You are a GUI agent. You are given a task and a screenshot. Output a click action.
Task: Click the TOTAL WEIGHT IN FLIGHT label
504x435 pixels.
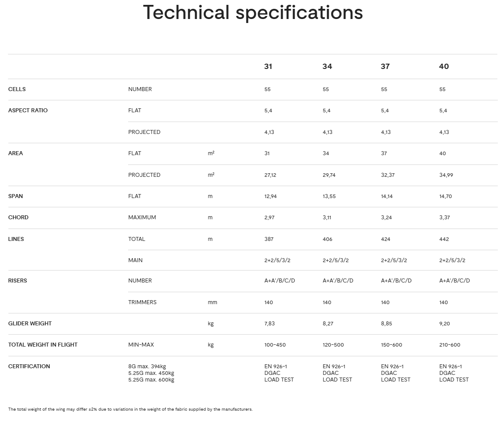[43, 345]
